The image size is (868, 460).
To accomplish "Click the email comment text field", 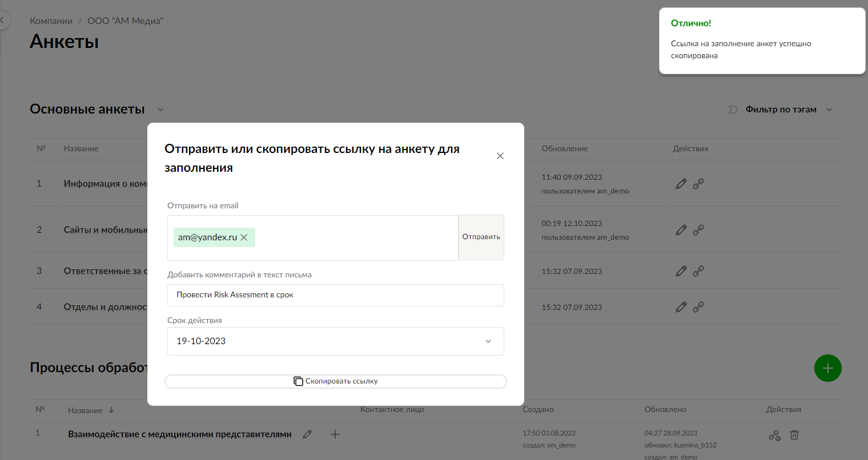I will coord(335,295).
